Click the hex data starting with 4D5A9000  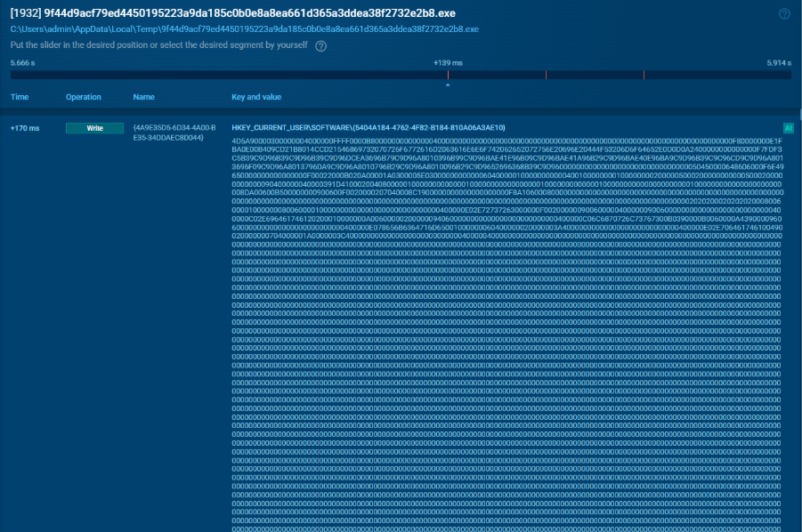tap(506, 335)
